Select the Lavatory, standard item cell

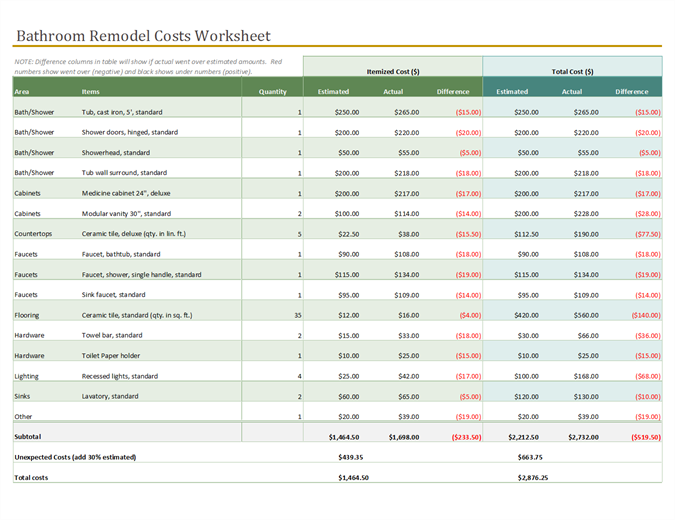point(110,396)
